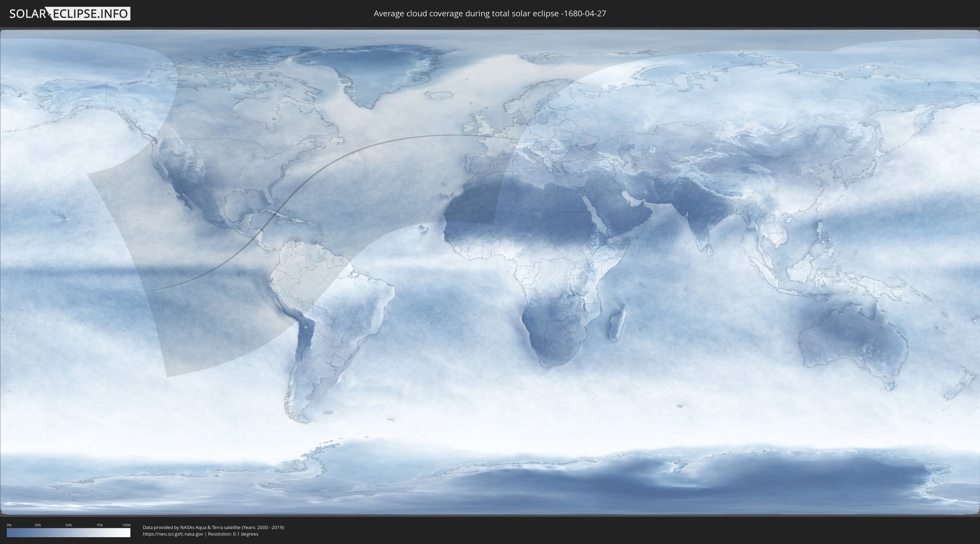The height and width of the screenshot is (544, 980).
Task: Click the '100%' legend label
Action: (126, 525)
